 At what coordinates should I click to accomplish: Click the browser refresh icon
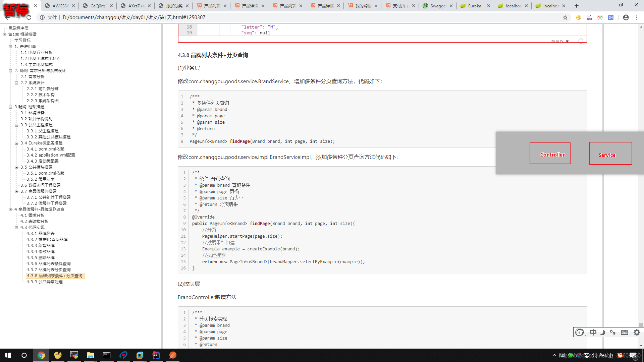tap(28, 17)
